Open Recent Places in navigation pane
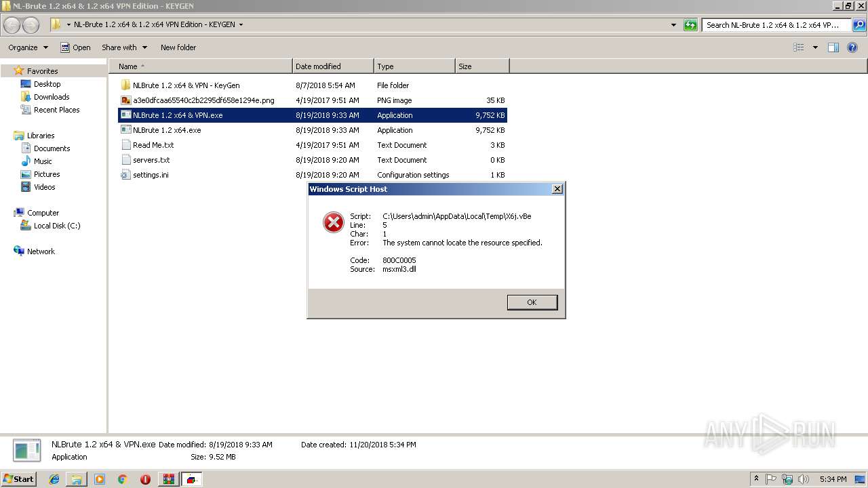Viewport: 868px width, 488px height. tap(56, 110)
